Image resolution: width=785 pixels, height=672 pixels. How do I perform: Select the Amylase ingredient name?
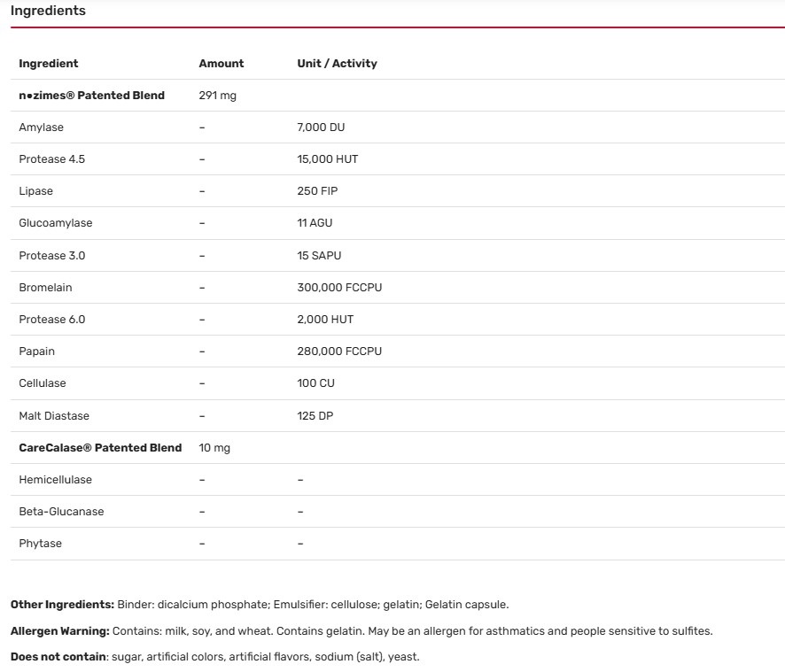pyautogui.click(x=42, y=127)
